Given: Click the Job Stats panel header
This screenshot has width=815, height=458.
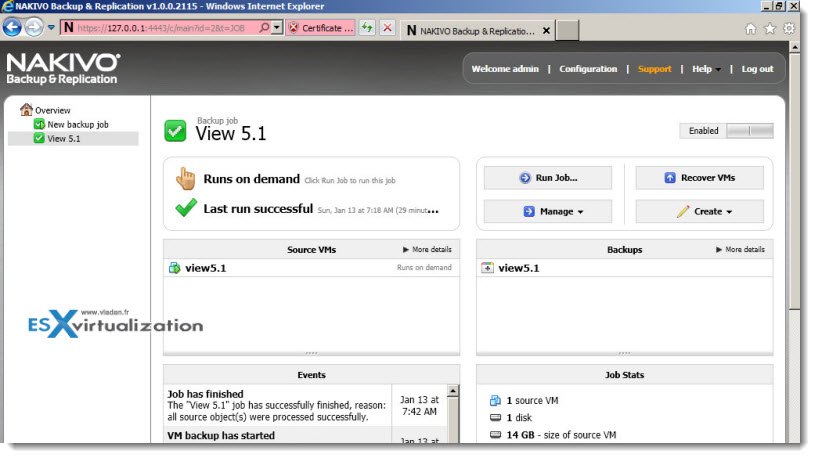Looking at the screenshot, I should (x=624, y=375).
